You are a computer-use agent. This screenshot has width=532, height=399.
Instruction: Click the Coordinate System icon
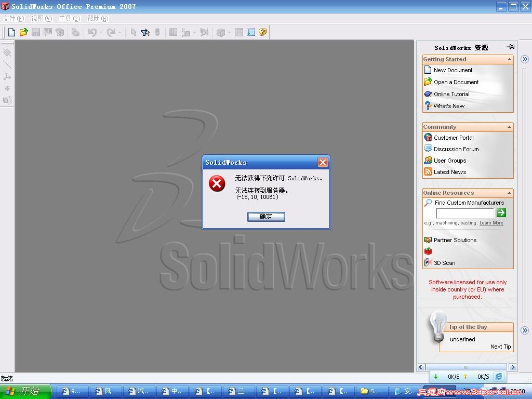pos(7,76)
